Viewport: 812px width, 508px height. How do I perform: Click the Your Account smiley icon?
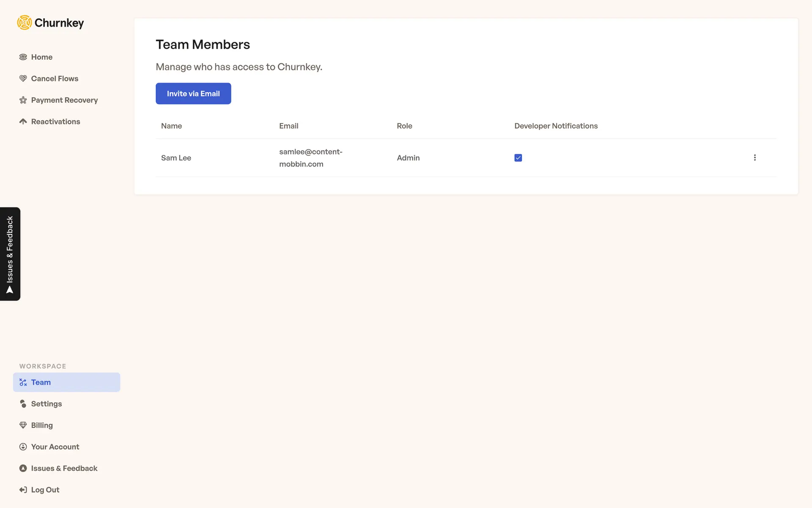pyautogui.click(x=23, y=447)
